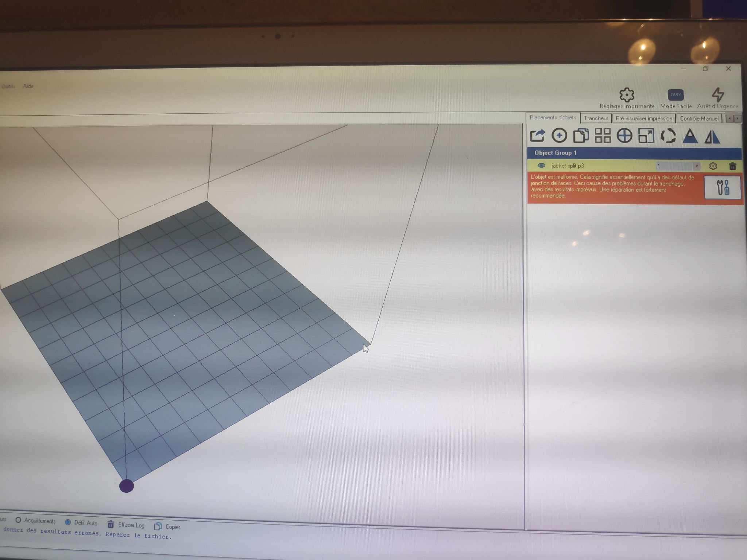The width and height of the screenshot is (747, 560).
Task: Click the cut object triangle icon
Action: point(690,136)
